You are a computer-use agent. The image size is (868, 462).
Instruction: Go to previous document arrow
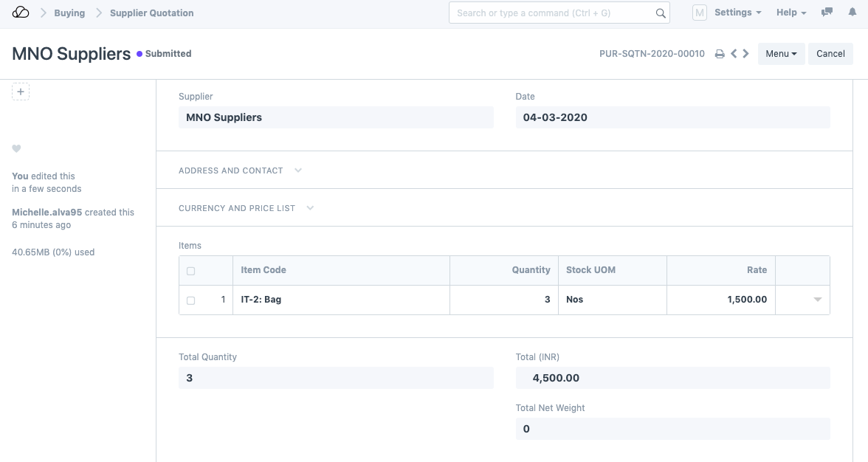point(734,54)
